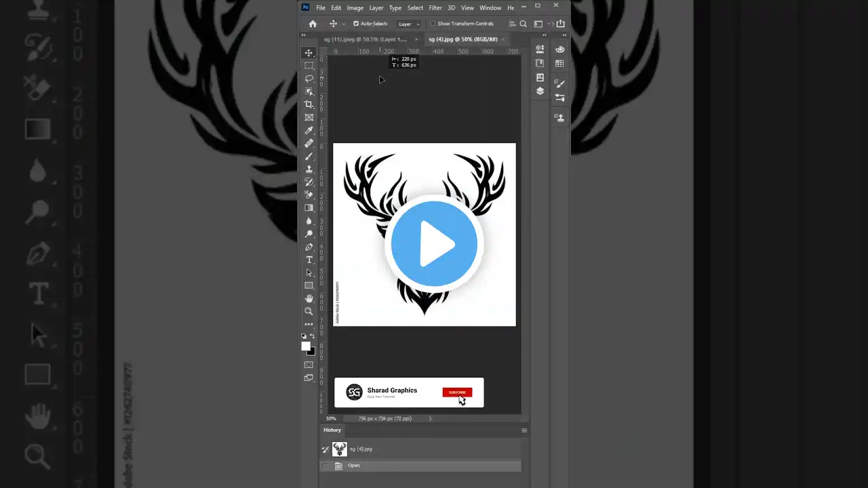Pick the Eyedropper tool

click(309, 130)
